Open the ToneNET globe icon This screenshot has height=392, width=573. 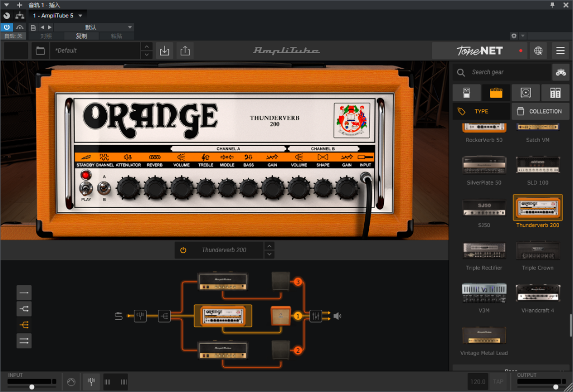(x=538, y=51)
